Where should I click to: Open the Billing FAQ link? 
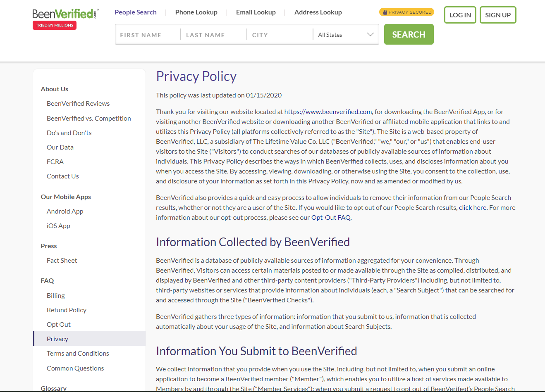click(x=55, y=295)
